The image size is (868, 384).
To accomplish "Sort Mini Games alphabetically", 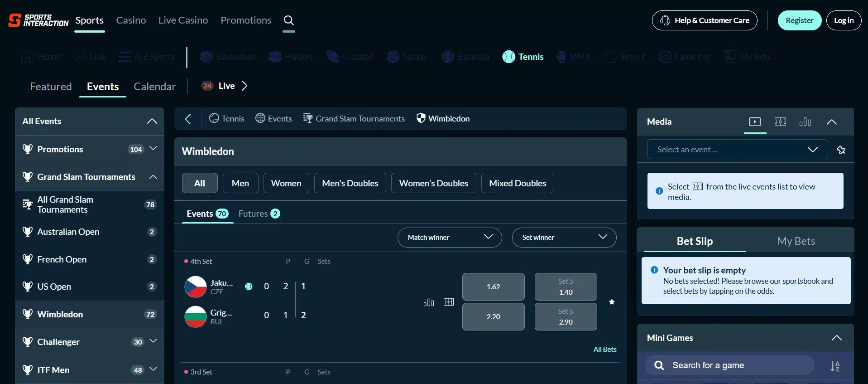I will (835, 366).
